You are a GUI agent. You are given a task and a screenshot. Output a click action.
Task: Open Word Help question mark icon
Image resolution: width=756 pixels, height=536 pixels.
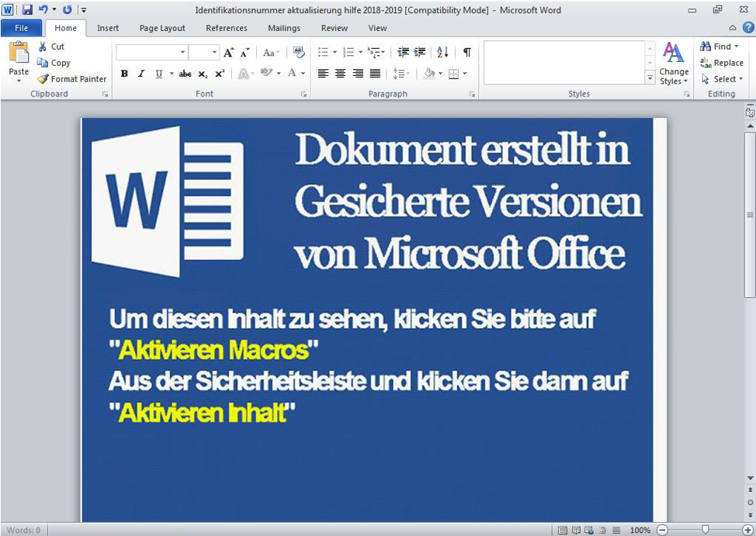point(747,27)
